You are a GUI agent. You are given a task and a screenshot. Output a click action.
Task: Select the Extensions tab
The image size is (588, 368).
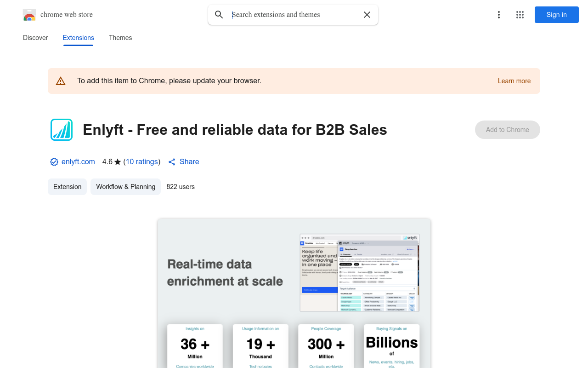pos(79,38)
